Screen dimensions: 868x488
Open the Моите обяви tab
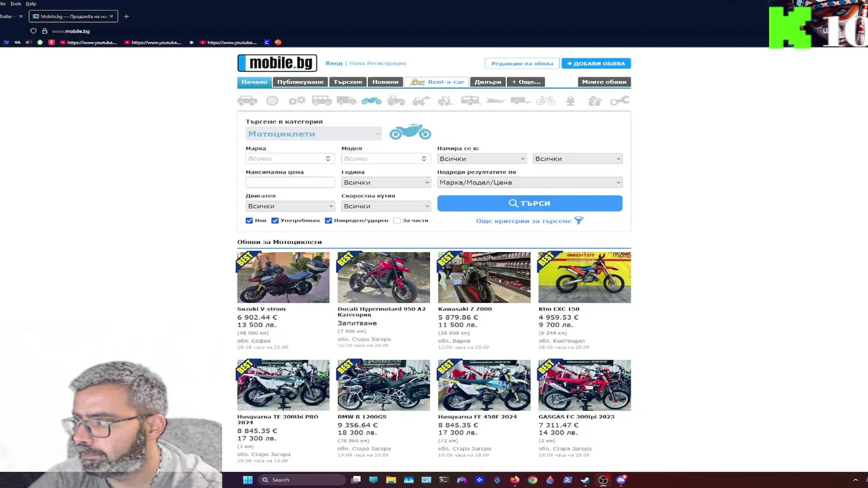pos(604,82)
